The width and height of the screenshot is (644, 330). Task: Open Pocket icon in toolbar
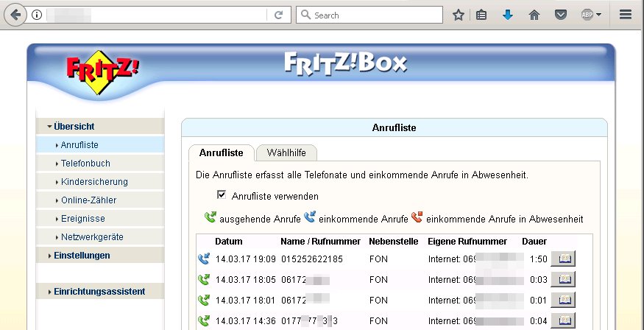click(561, 15)
